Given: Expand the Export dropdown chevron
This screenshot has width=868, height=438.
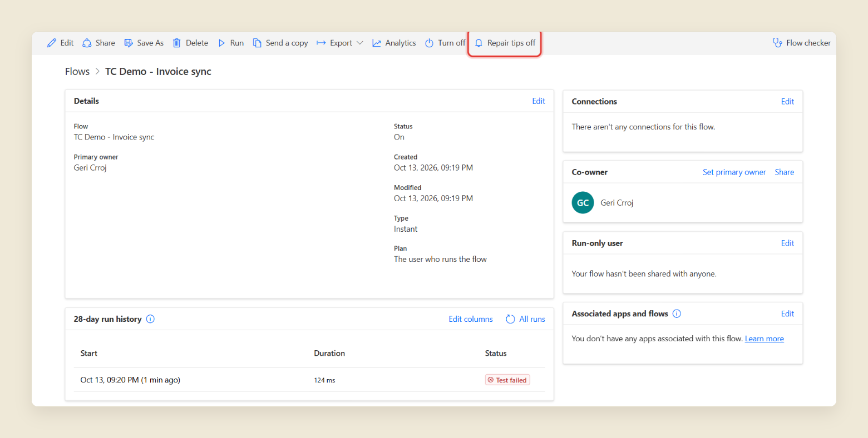Looking at the screenshot, I should pyautogui.click(x=360, y=43).
